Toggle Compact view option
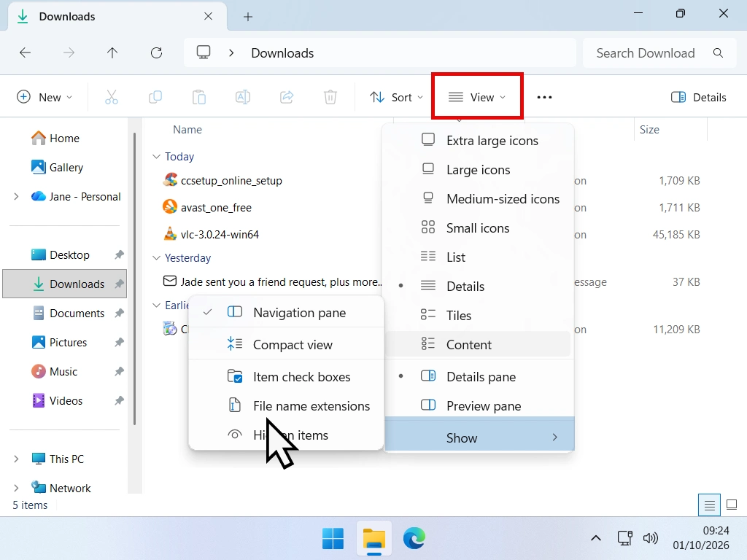Screen dimensions: 747x560 286,344
